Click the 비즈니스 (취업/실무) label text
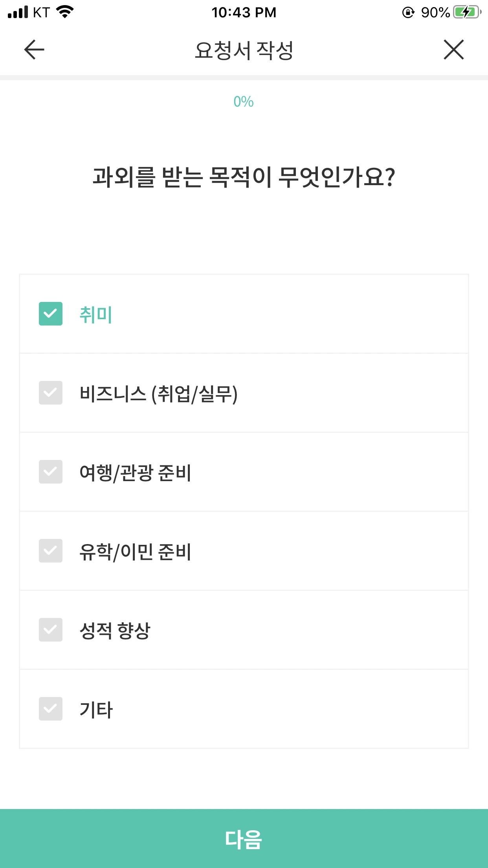Image resolution: width=488 pixels, height=868 pixels. [x=159, y=394]
